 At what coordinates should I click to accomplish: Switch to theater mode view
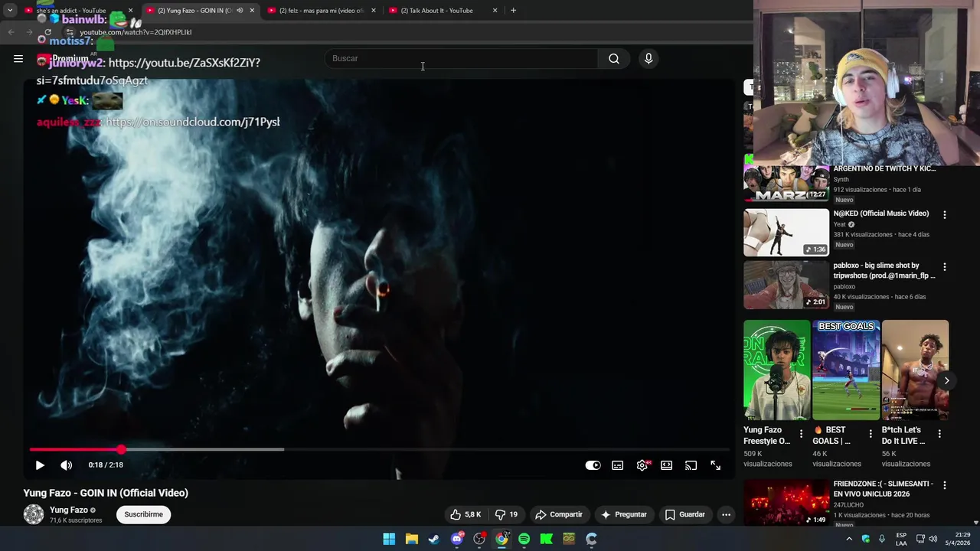click(x=667, y=465)
